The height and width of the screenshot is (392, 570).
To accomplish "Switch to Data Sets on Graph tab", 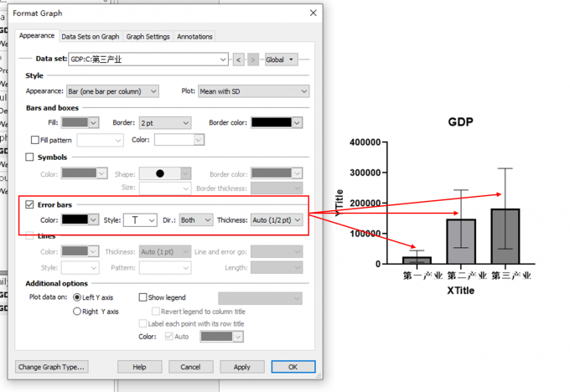I will [x=91, y=37].
